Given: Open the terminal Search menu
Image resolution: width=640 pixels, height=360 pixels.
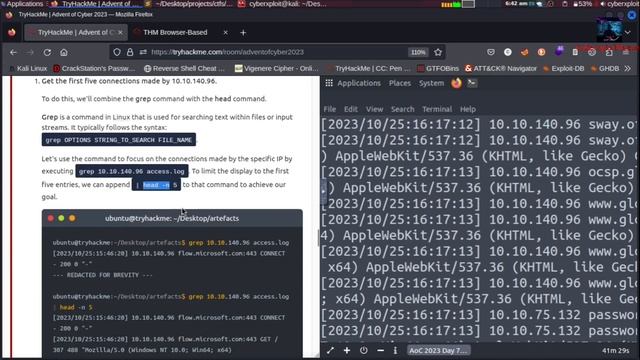Looking at the screenshot, I should coord(402,109).
